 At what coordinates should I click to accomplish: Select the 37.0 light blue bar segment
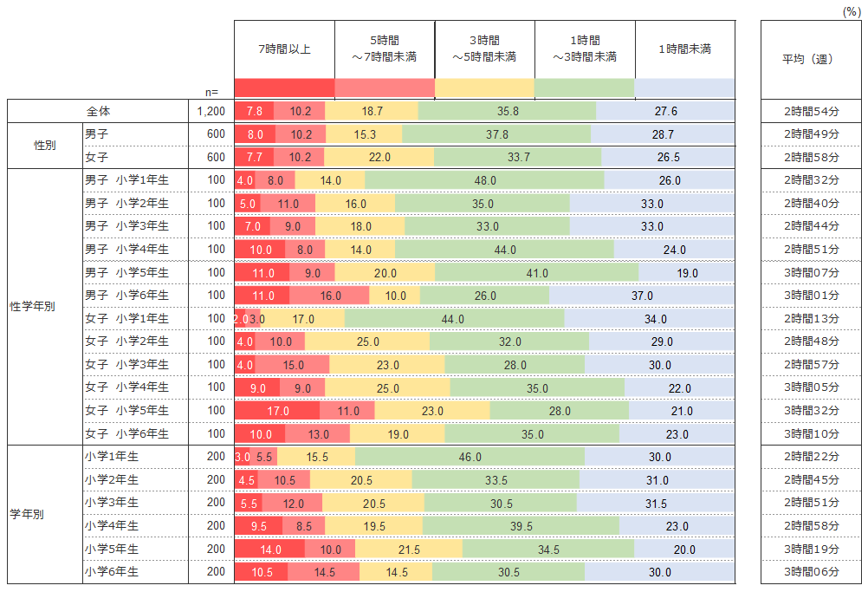click(x=641, y=296)
